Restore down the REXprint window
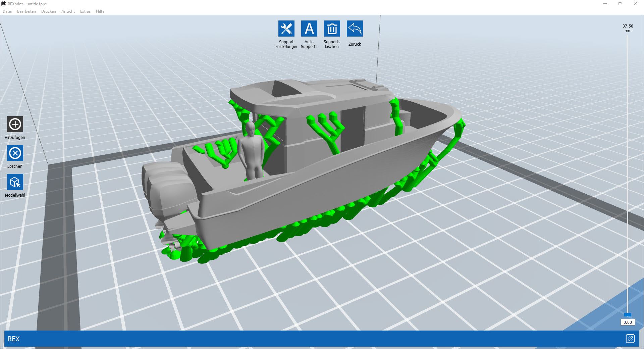Screen dimensions: 644x349 (x=620, y=4)
